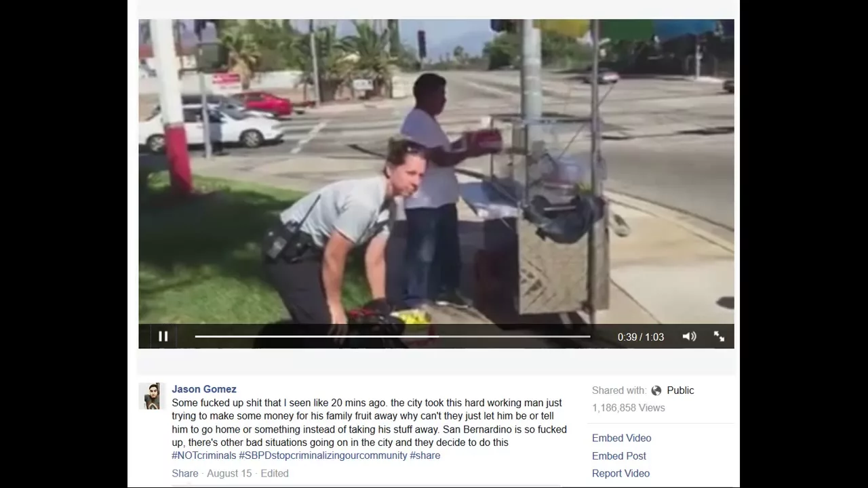The image size is (868, 488).
Task: Open the Jason Gomez profile name link
Action: [x=204, y=389]
